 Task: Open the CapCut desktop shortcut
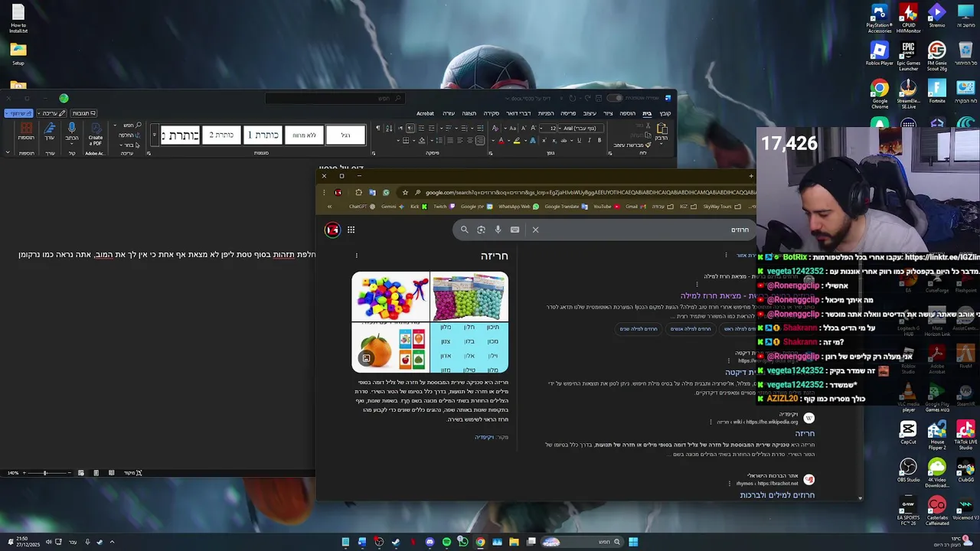point(908,432)
